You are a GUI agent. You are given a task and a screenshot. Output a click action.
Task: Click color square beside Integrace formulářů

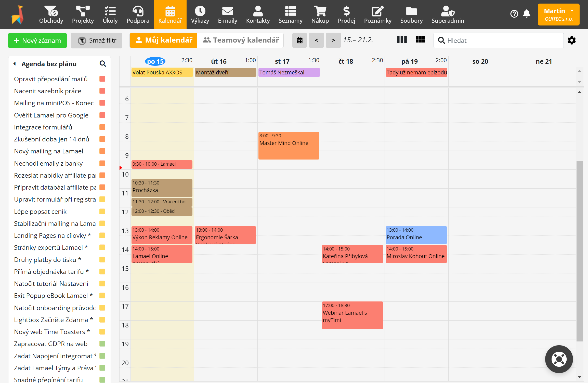pyautogui.click(x=102, y=127)
